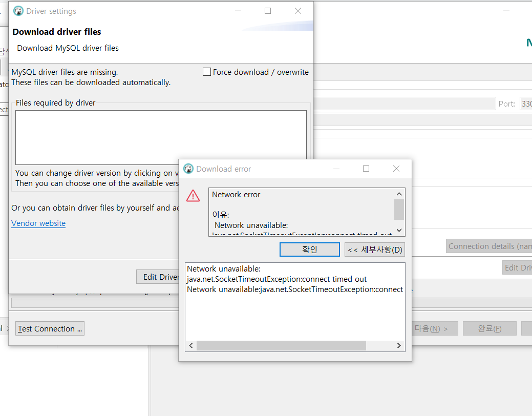
Task: Click 완료(F) button in background wizard
Action: click(490, 328)
